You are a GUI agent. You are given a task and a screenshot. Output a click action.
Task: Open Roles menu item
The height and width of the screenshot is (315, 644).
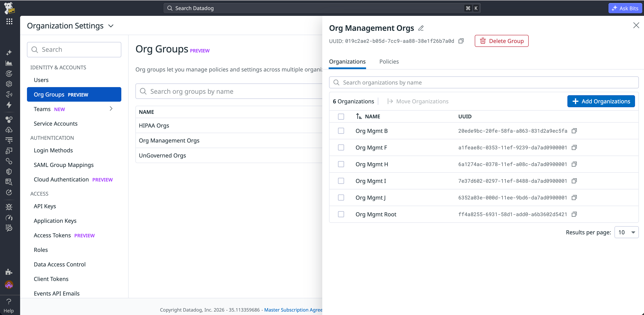click(74, 250)
